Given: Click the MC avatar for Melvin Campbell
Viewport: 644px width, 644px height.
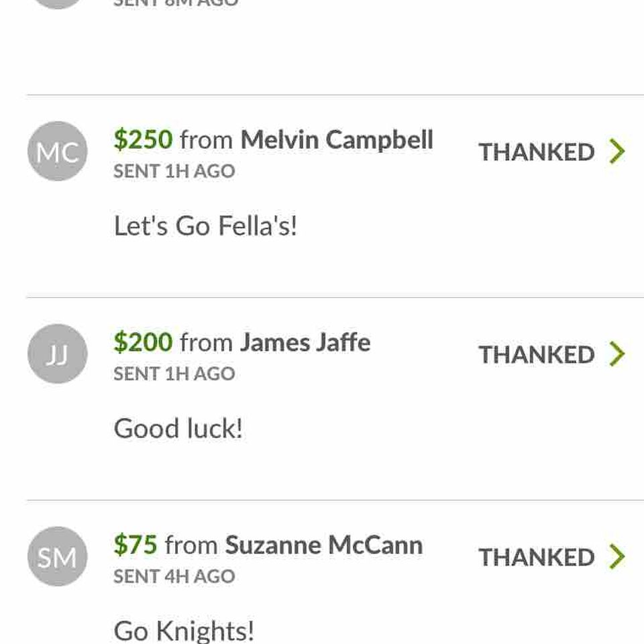Looking at the screenshot, I should click(x=58, y=151).
